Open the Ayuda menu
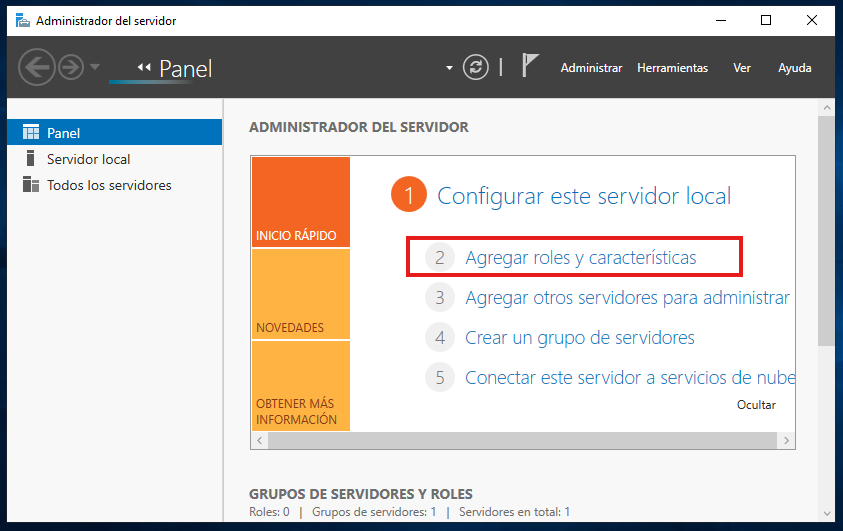 [795, 68]
